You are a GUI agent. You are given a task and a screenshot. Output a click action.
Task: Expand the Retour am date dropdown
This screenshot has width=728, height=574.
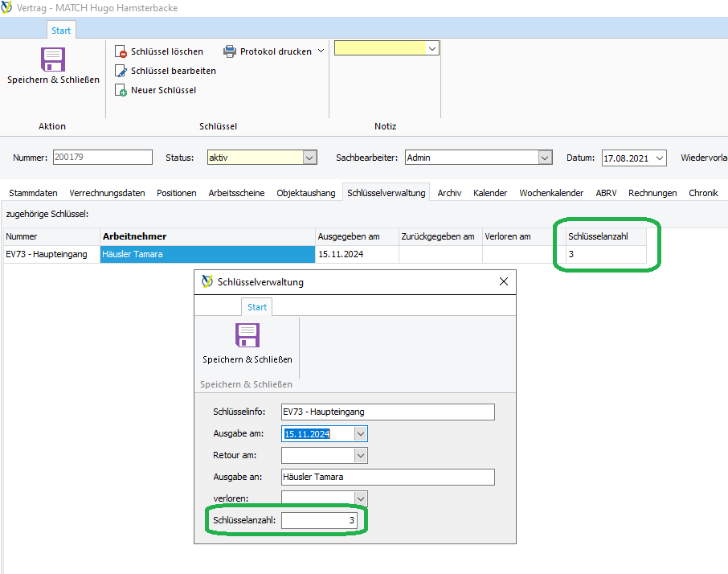tap(361, 456)
